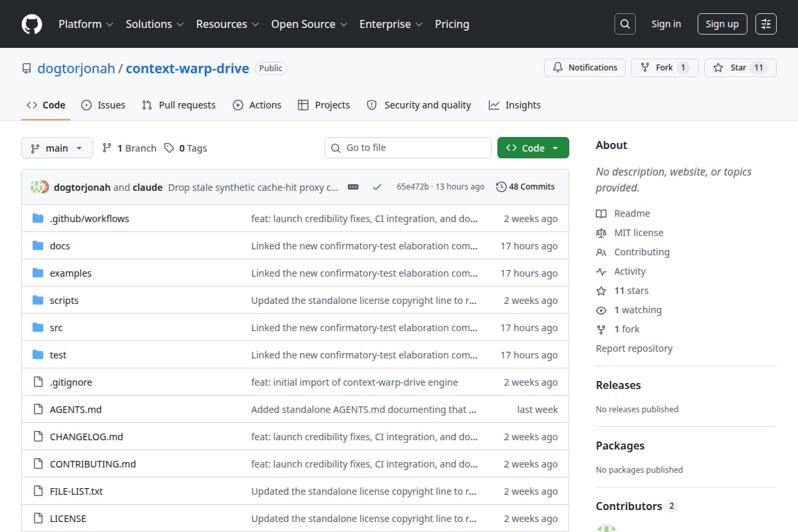Open the Security and quality tab
The width and height of the screenshot is (798, 532).
point(419,105)
